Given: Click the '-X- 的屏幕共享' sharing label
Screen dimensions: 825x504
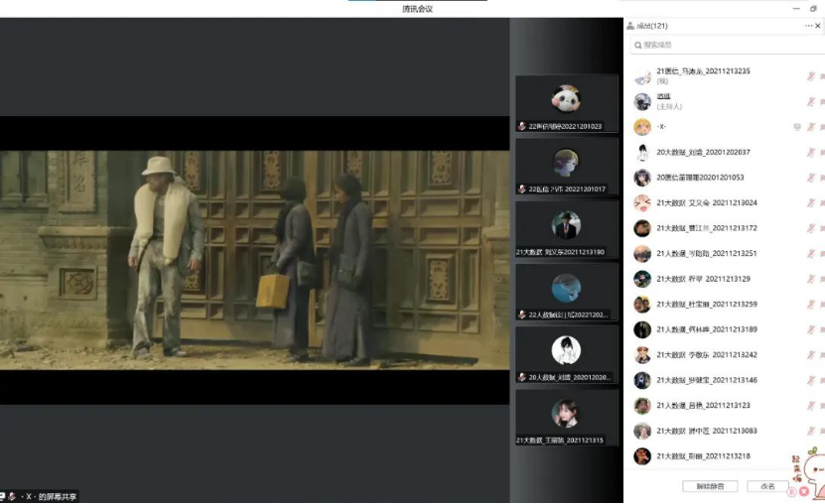Looking at the screenshot, I should (49, 497).
